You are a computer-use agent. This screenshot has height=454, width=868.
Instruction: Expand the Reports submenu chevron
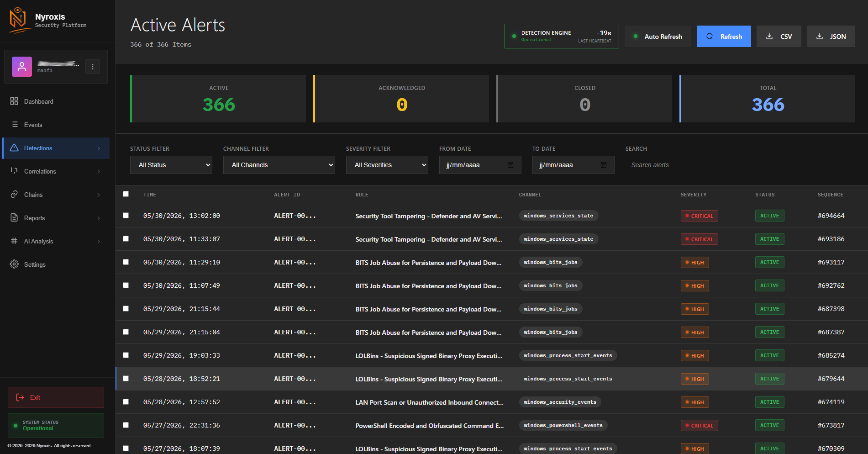coord(99,218)
